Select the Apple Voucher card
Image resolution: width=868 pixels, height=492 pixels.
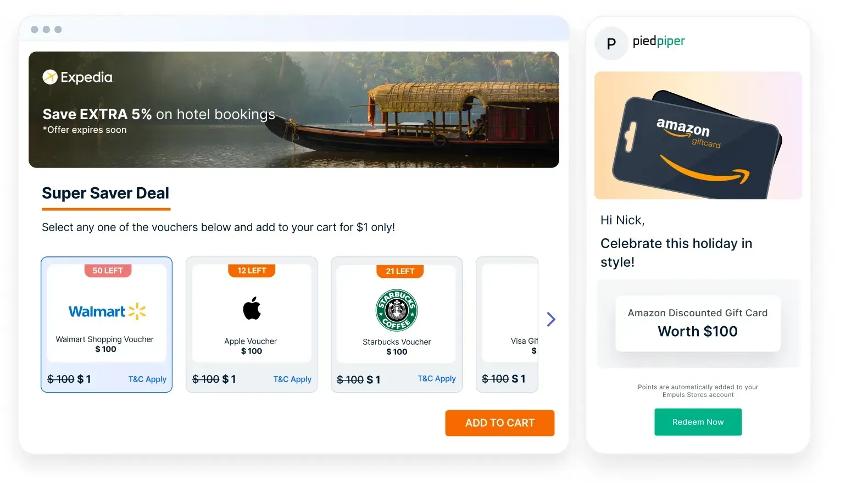[251, 325]
